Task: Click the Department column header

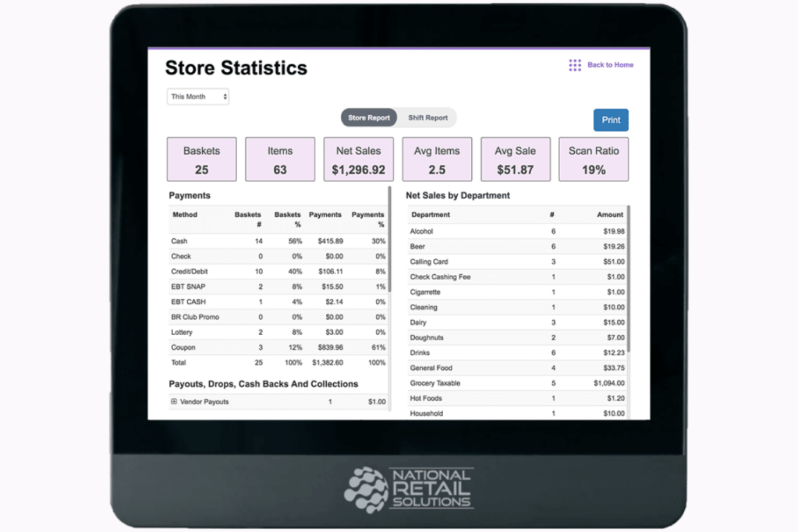Action: [430, 215]
